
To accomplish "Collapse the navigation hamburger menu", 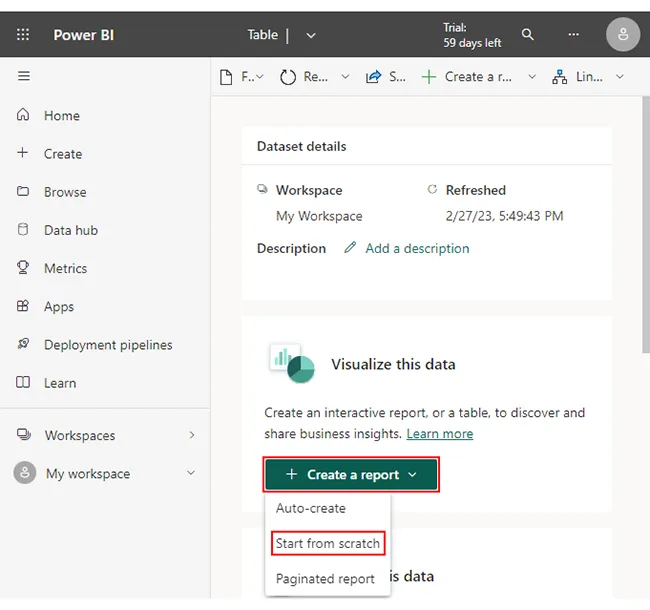I will [x=24, y=76].
